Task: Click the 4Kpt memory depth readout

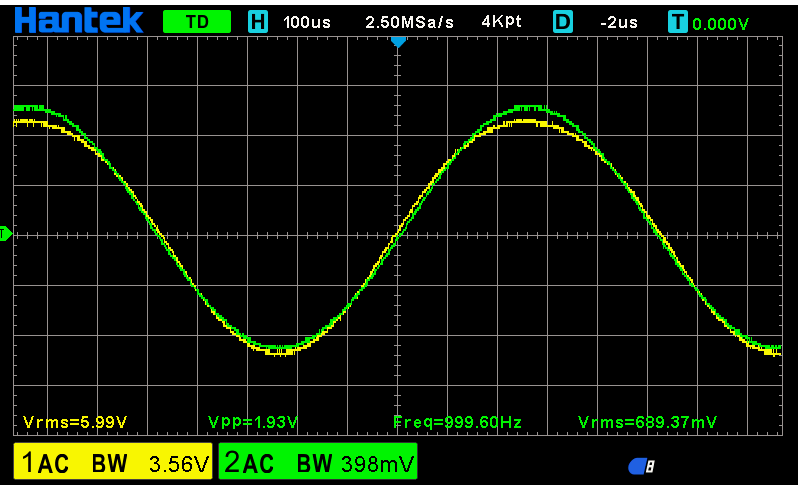Action: pos(501,22)
